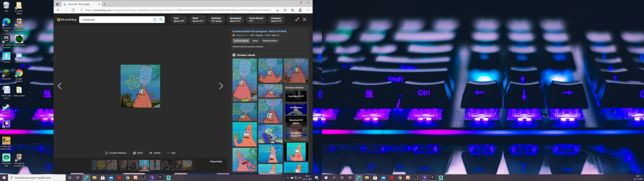The image size is (644, 181).
Task: Select the 'Instagram Meme PFP' chip
Action: click(276, 20)
